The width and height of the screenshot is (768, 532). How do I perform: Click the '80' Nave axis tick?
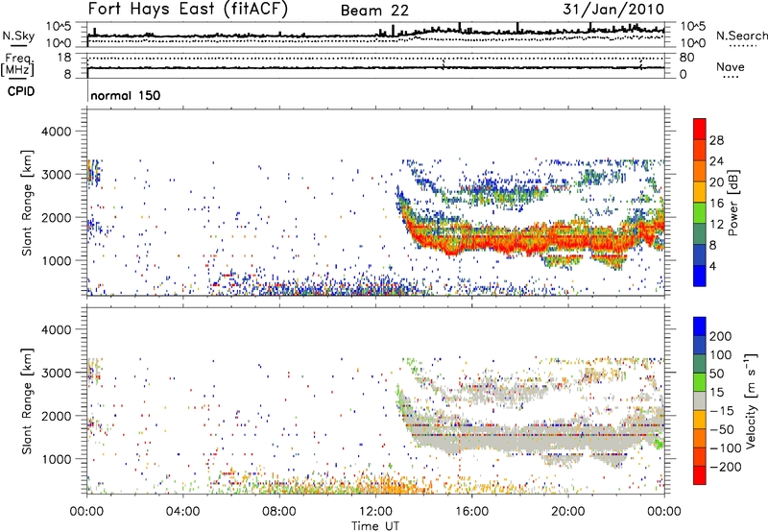click(686, 58)
